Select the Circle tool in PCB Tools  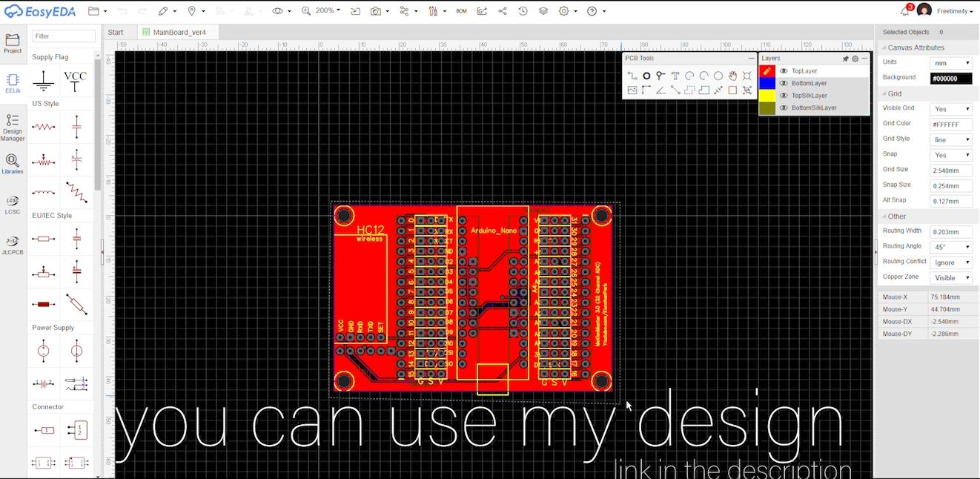tap(718, 76)
